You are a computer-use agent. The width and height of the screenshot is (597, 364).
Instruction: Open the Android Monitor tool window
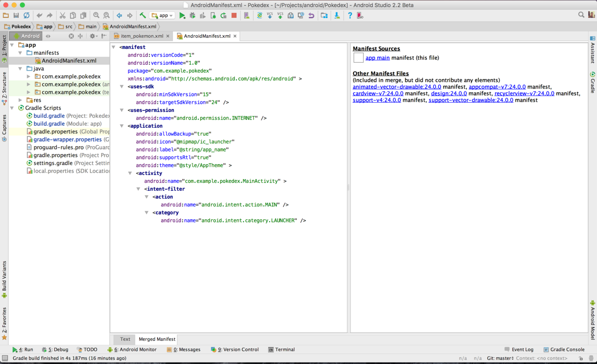pos(132,349)
